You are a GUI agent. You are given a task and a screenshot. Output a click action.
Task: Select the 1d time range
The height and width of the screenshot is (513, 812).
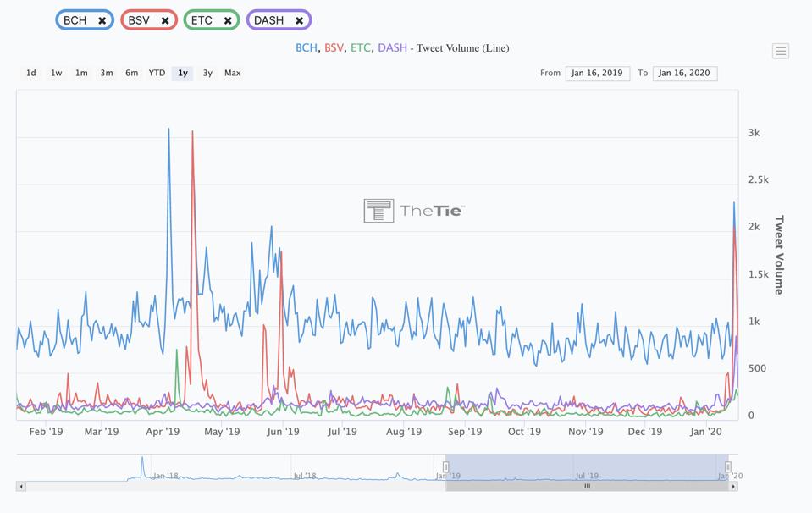[x=31, y=73]
